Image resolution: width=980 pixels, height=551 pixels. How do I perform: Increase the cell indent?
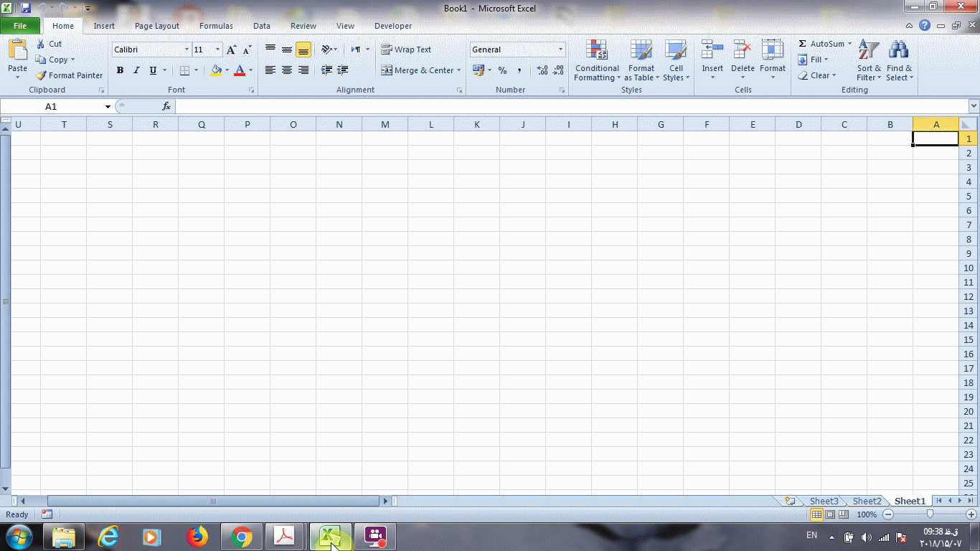click(x=343, y=70)
